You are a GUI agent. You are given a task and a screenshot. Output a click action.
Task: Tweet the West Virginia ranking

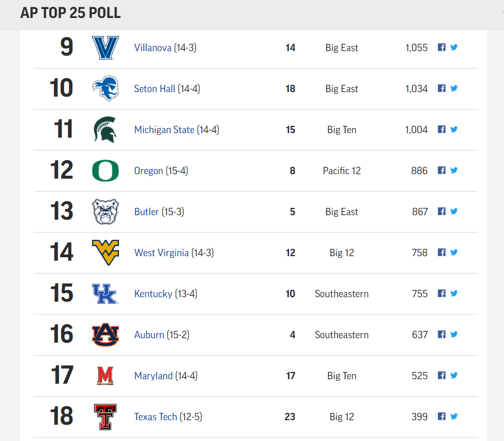(454, 252)
